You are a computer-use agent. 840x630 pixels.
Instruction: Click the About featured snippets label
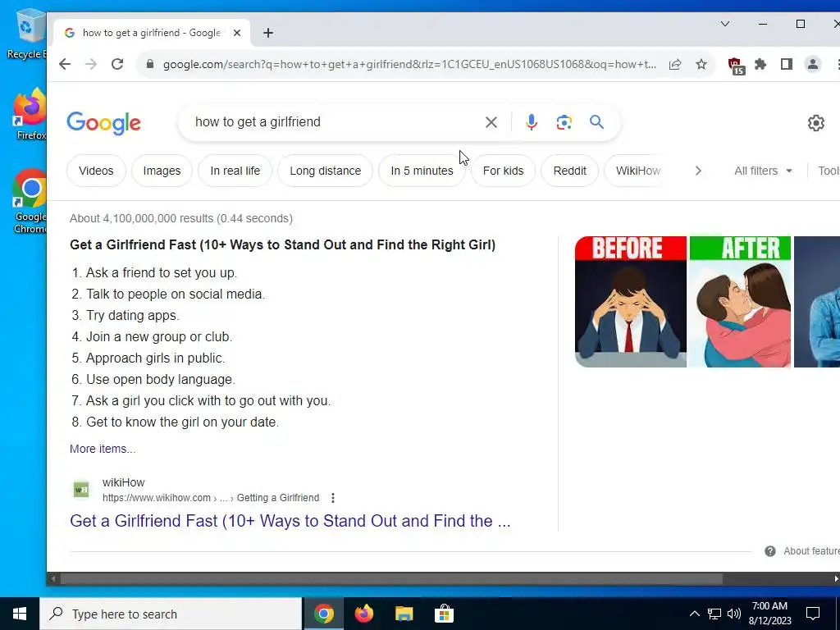[811, 551]
